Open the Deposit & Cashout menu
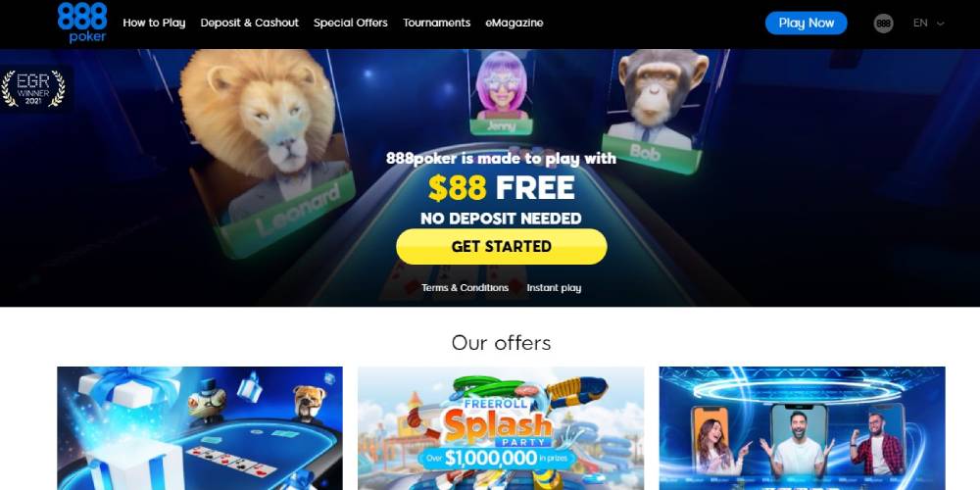This screenshot has height=490, width=980. pyautogui.click(x=249, y=23)
